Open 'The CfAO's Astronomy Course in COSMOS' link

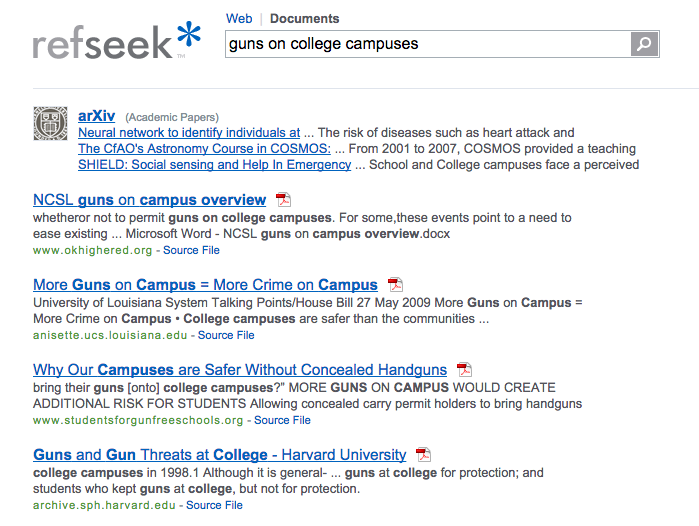[x=204, y=149]
